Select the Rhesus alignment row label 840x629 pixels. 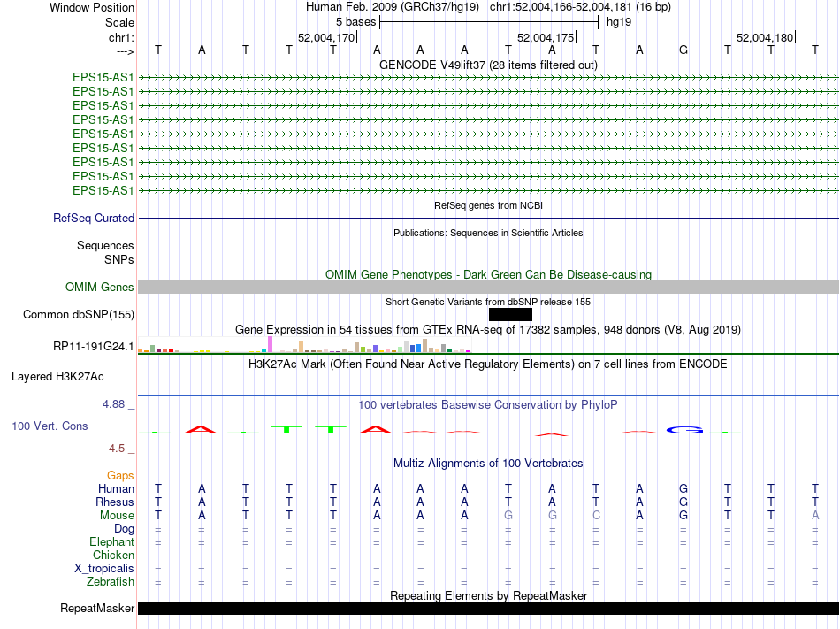tap(115, 502)
